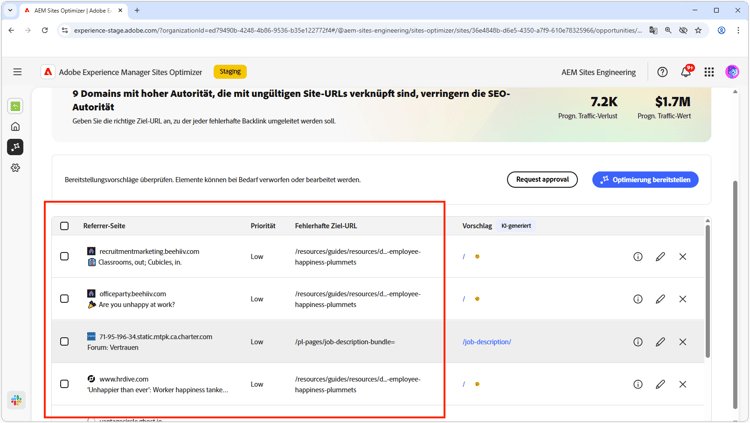This screenshot has width=750, height=423.
Task: Click the green sidebar icon at top
Action: [15, 106]
